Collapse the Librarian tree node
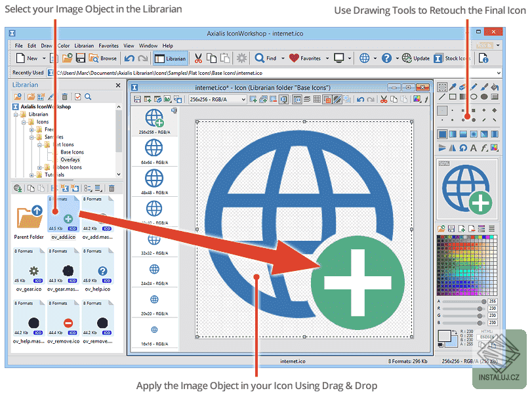The image size is (532, 395). tap(16, 114)
